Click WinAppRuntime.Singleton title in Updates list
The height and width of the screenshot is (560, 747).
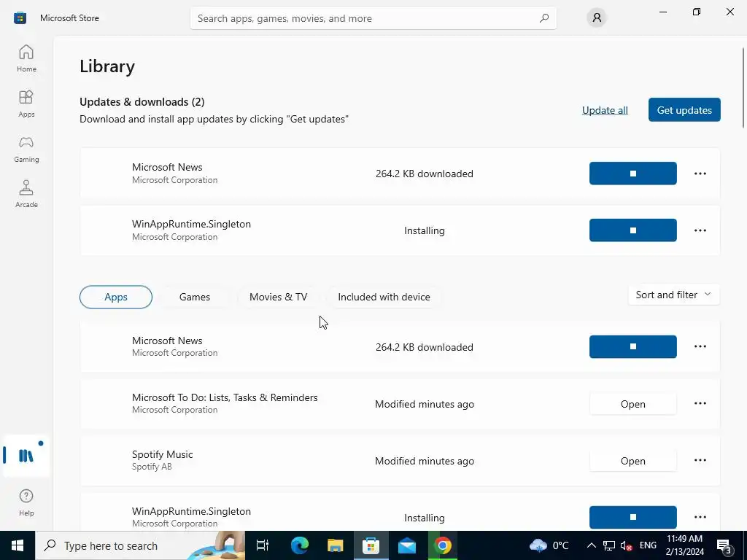pyautogui.click(x=192, y=225)
